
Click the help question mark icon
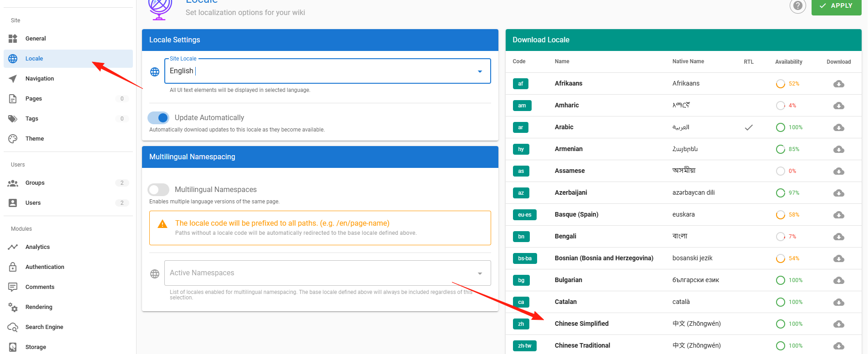(x=797, y=5)
